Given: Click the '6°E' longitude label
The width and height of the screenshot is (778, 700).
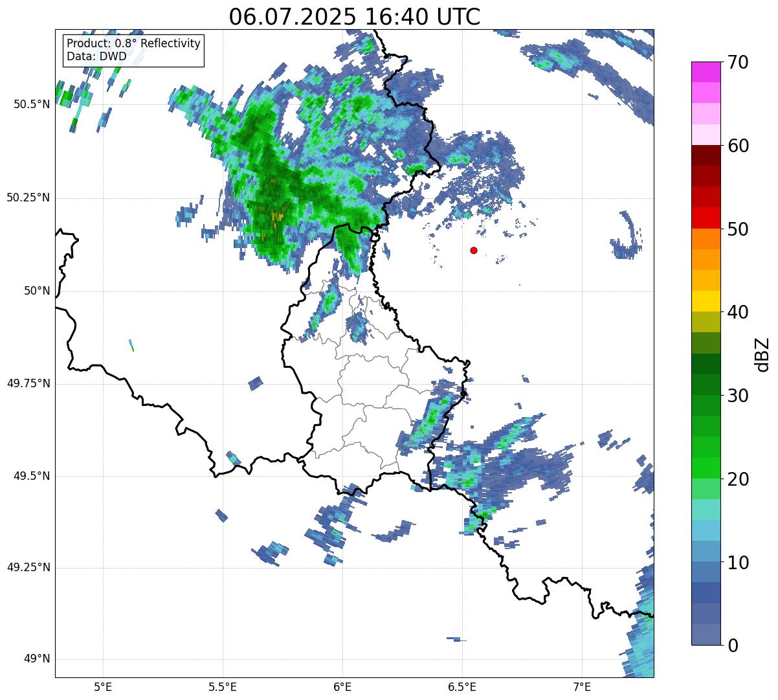Looking at the screenshot, I should pos(342,686).
